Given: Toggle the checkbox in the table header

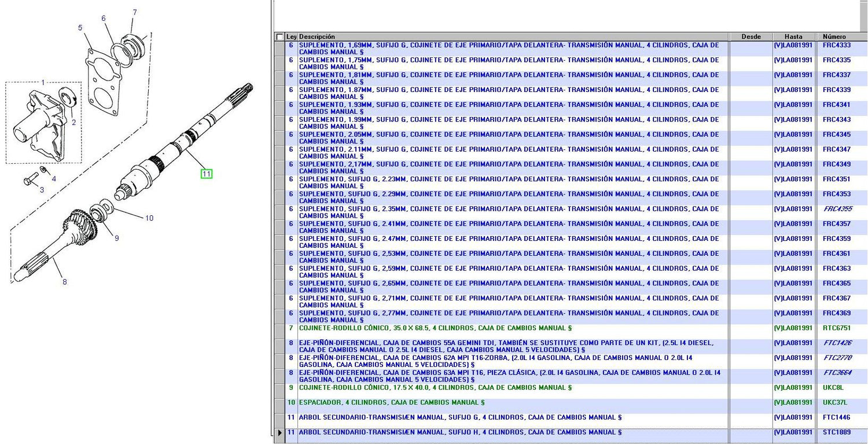Looking at the screenshot, I should [x=280, y=37].
